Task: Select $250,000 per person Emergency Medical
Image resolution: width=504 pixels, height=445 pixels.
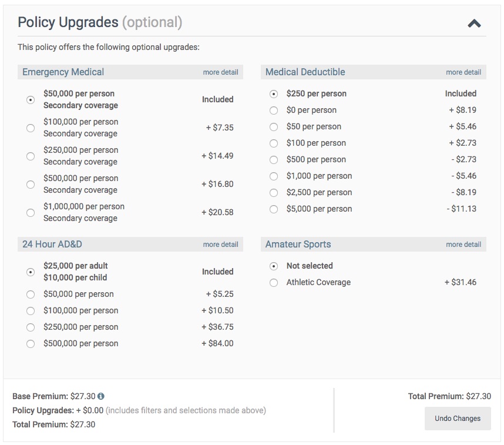Action: [31, 156]
